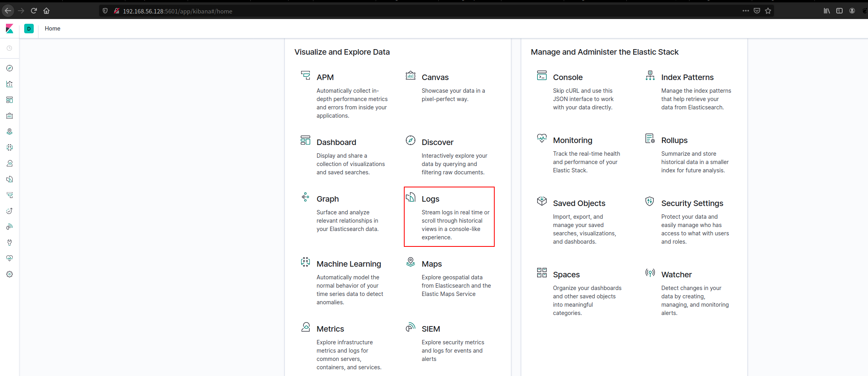This screenshot has height=376, width=868.
Task: Click the sidebar Maps icon
Action: tap(10, 132)
